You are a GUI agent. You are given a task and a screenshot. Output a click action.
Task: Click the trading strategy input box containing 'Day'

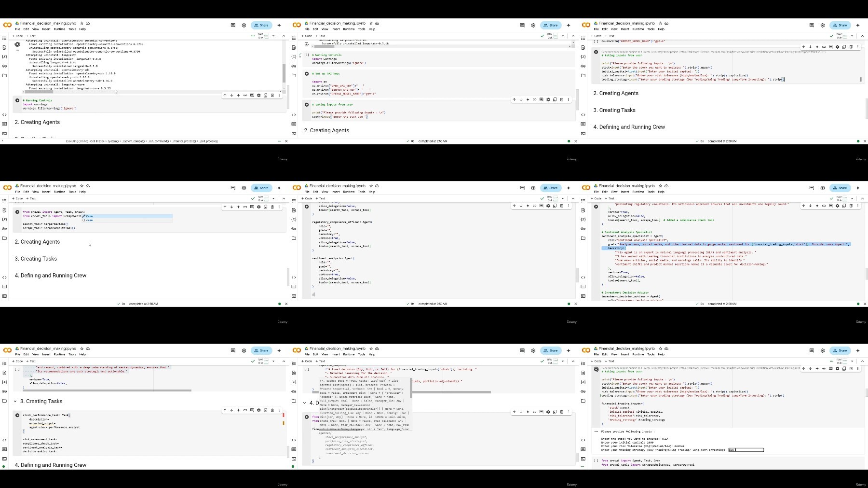point(746,450)
